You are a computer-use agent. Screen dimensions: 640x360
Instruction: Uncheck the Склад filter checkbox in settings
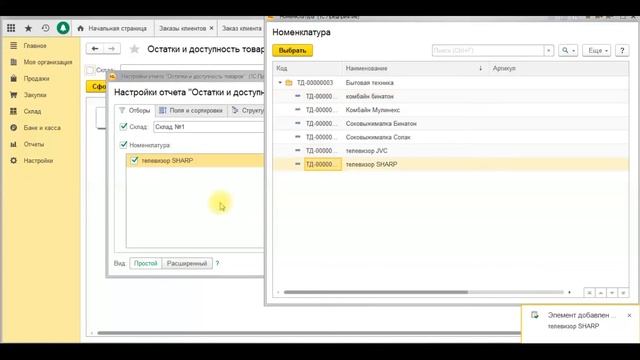click(x=123, y=127)
